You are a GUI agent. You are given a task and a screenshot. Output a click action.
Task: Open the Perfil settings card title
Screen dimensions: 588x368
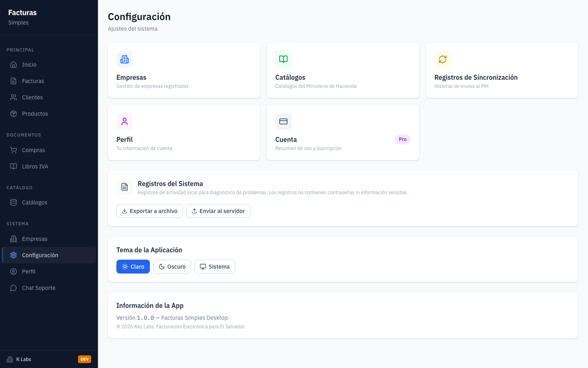pos(125,139)
